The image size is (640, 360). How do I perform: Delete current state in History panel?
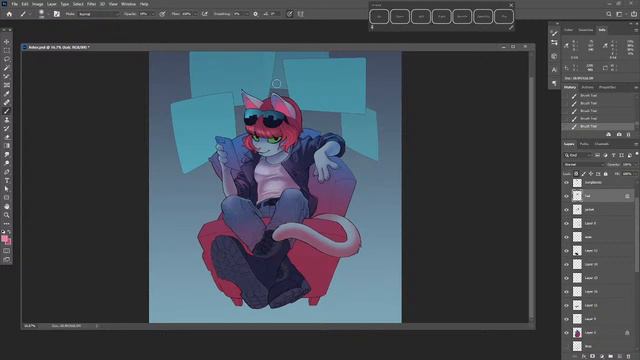pyautogui.click(x=629, y=134)
